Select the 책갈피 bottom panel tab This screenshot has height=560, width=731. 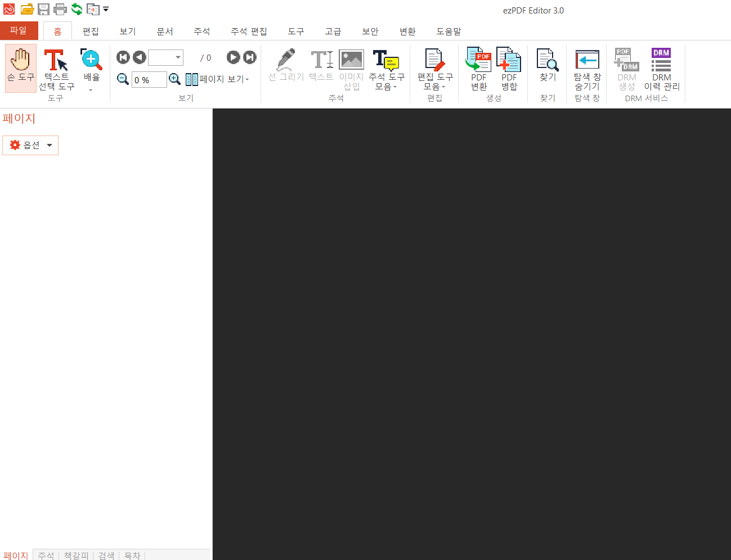(76, 555)
